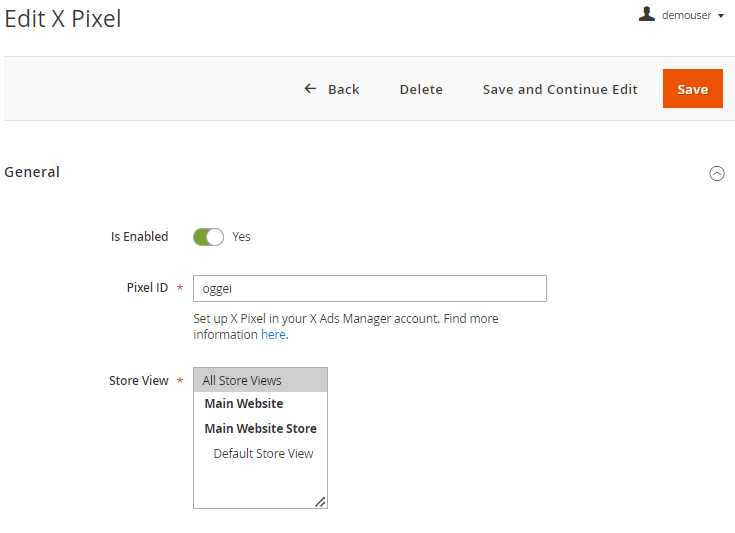The image size is (735, 533).
Task: Click the back arrow icon
Action: tap(310, 88)
